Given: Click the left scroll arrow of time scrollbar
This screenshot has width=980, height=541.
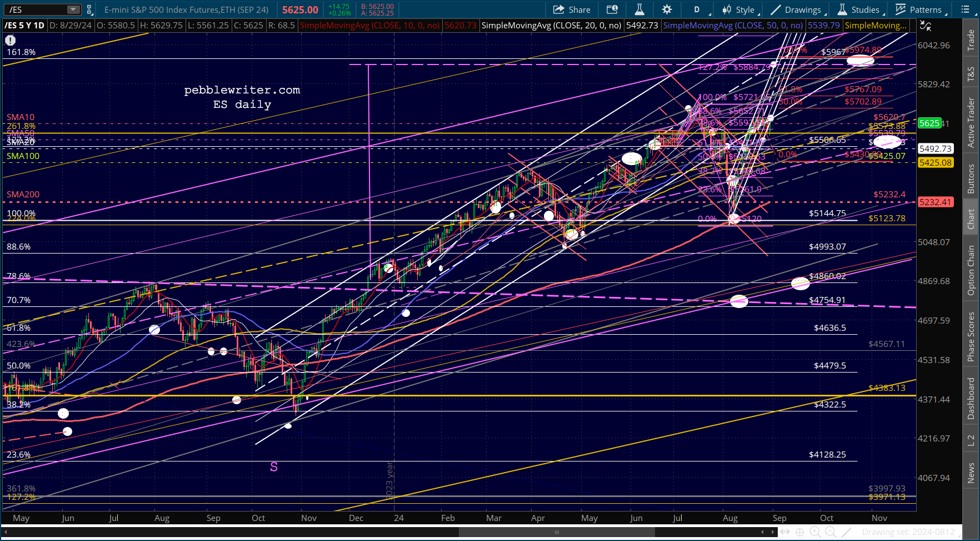Looking at the screenshot, I should pos(6,532).
